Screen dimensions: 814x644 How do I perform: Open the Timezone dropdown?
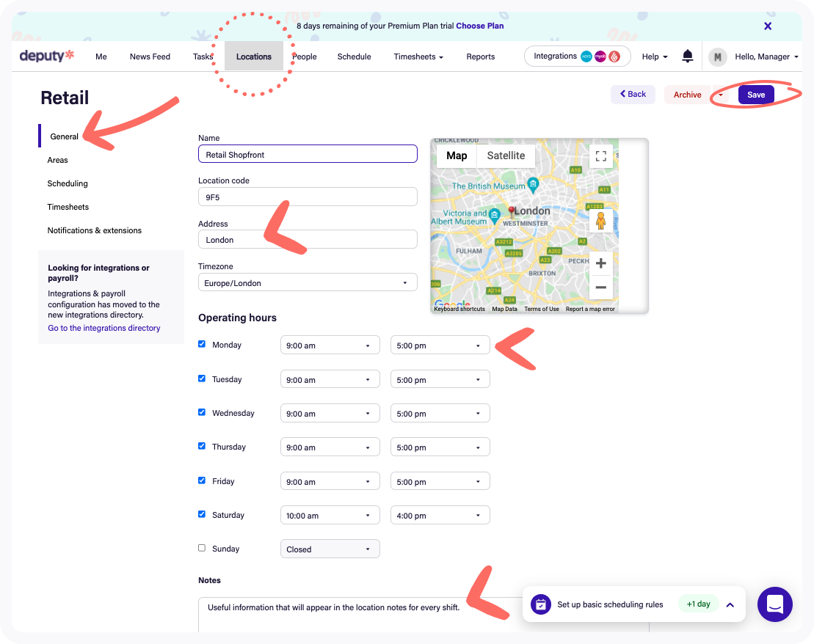308,282
